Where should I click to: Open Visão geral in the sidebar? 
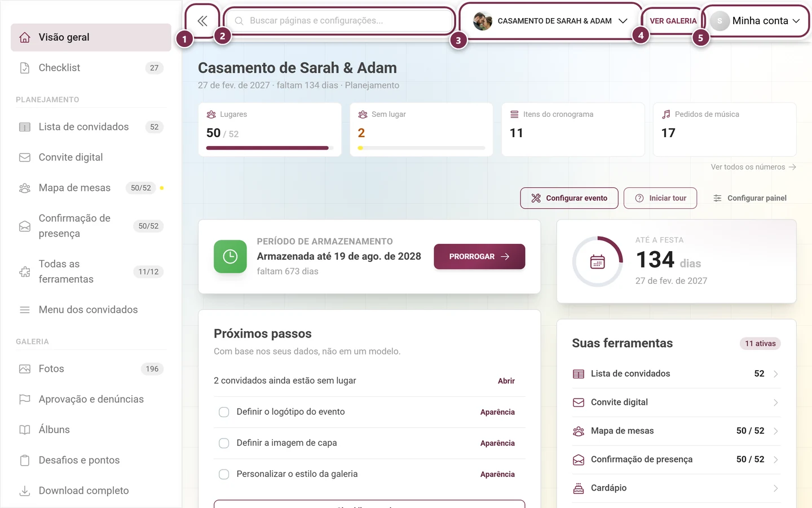coord(91,37)
